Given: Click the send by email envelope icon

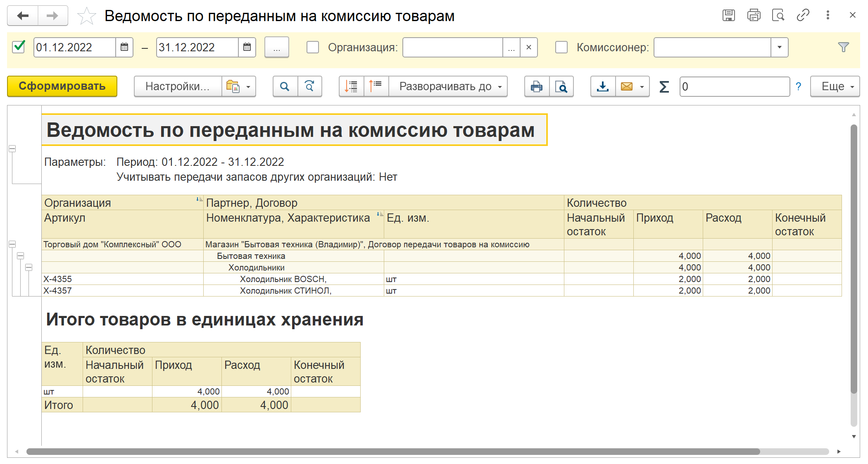Looking at the screenshot, I should [627, 86].
